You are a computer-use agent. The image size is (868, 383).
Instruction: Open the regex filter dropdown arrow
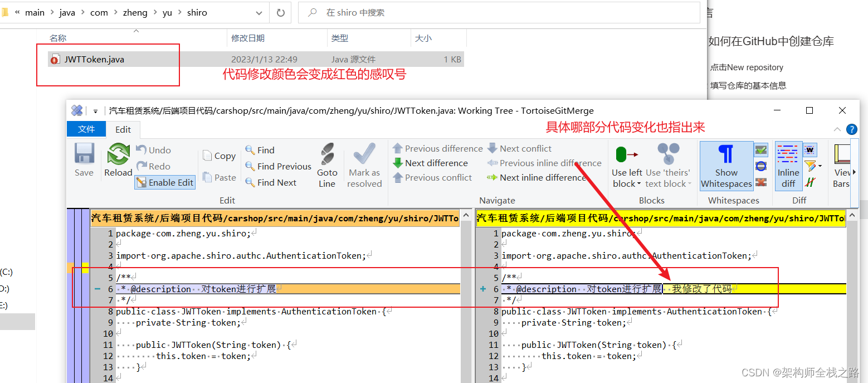(820, 166)
